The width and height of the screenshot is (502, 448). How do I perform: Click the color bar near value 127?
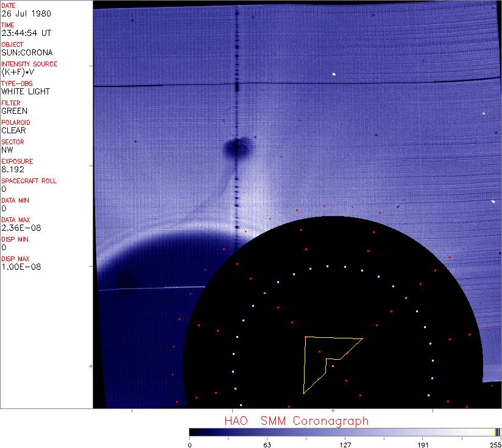click(x=345, y=432)
